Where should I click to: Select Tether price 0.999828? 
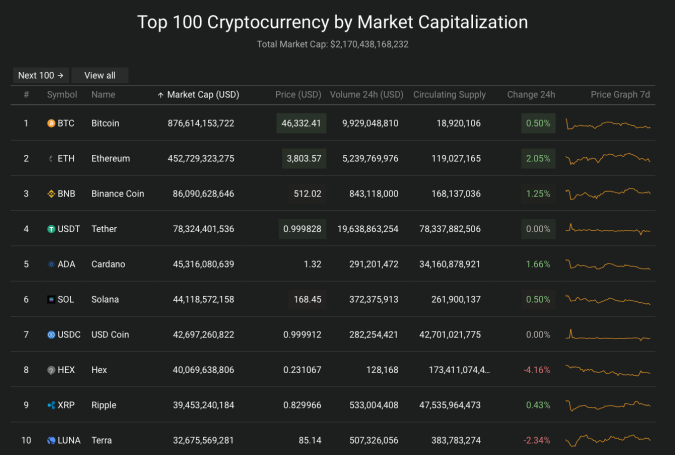(x=302, y=229)
